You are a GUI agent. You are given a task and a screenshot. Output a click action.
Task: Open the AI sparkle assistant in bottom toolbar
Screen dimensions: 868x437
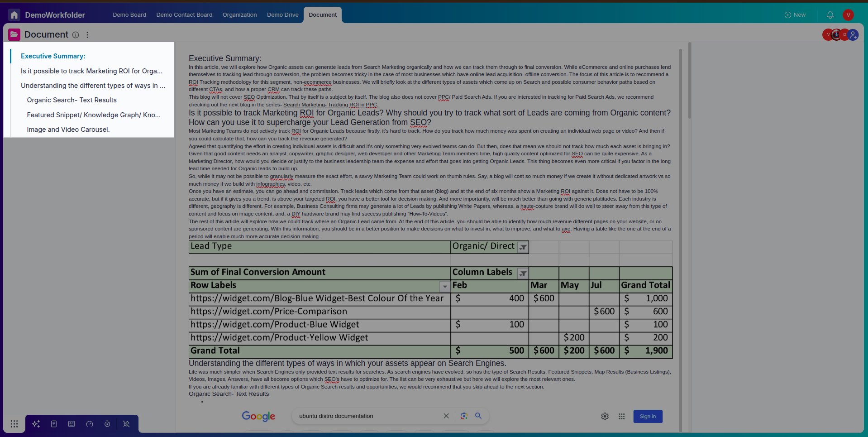pyautogui.click(x=36, y=424)
